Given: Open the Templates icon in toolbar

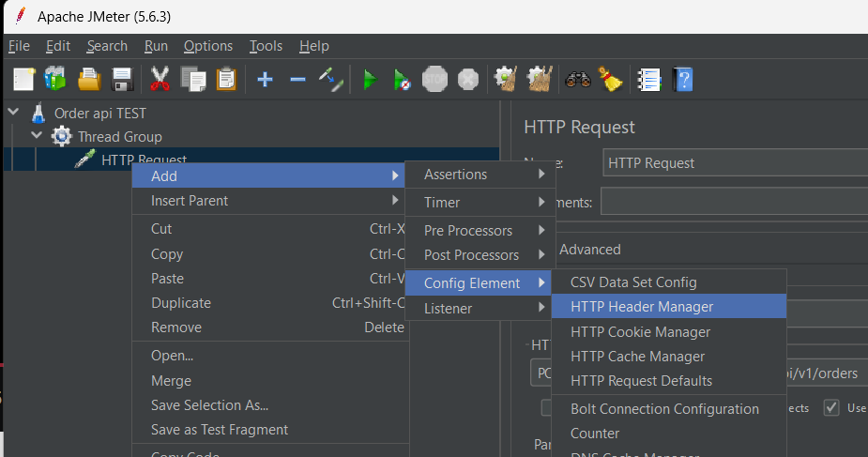Looking at the screenshot, I should 55,79.
